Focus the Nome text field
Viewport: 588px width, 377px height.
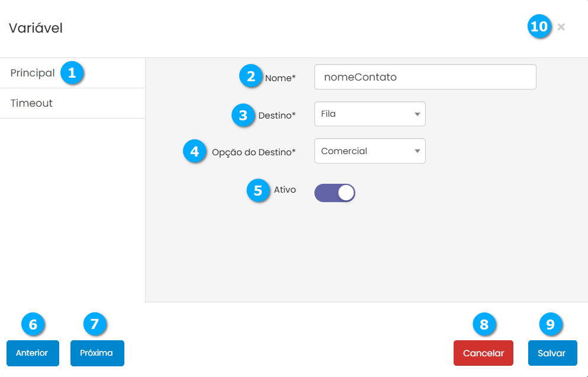click(425, 77)
